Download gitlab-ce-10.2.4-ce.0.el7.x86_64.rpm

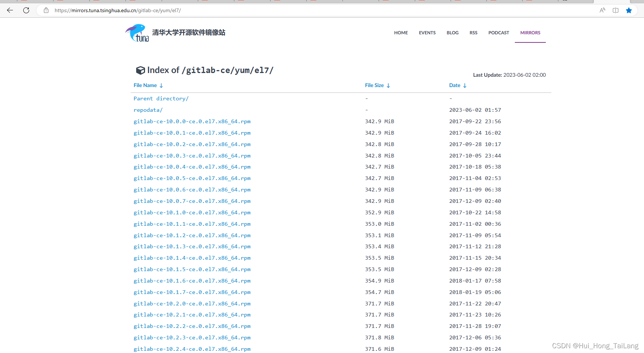[192, 349]
